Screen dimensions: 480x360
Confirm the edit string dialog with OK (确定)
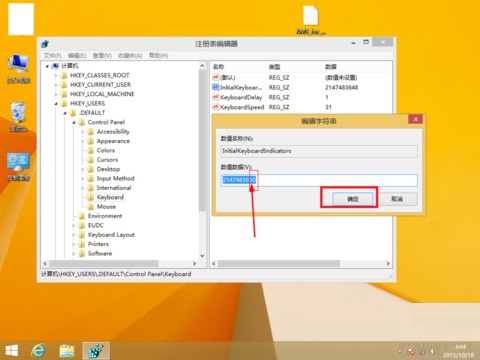(353, 199)
